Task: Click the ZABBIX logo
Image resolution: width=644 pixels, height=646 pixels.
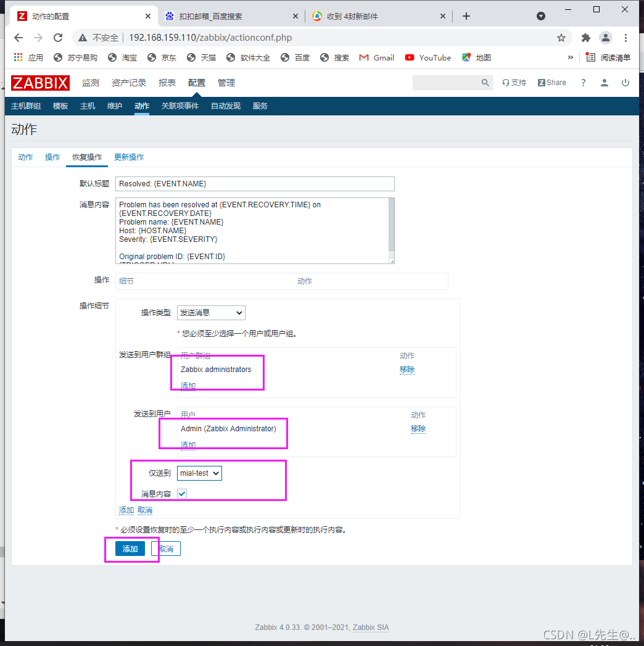Action: pyautogui.click(x=40, y=83)
